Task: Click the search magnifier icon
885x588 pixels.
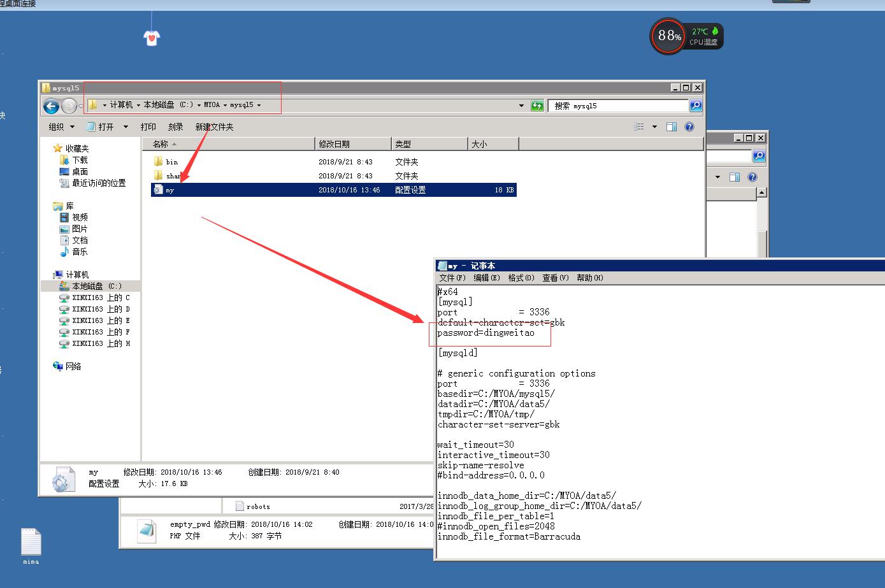Action: pyautogui.click(x=695, y=105)
